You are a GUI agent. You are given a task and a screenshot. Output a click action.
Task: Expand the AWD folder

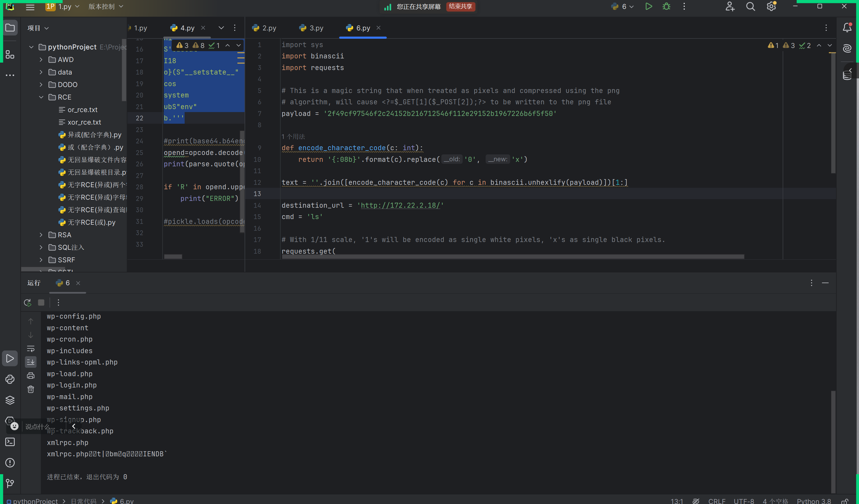tap(41, 60)
